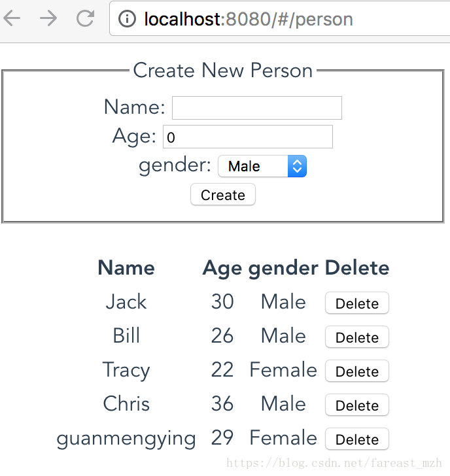Select the name cell Bill
Viewport: 450px width, 476px height.
coord(126,336)
